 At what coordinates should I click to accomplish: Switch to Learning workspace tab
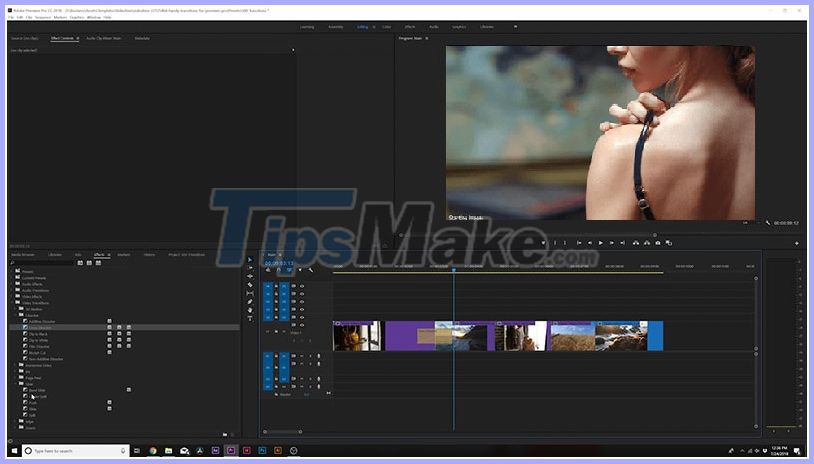tap(307, 27)
